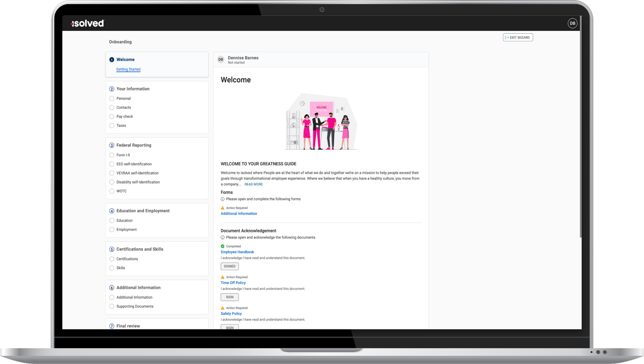Click the info icon in the Forms section
The height and width of the screenshot is (364, 644).
coord(222,199)
